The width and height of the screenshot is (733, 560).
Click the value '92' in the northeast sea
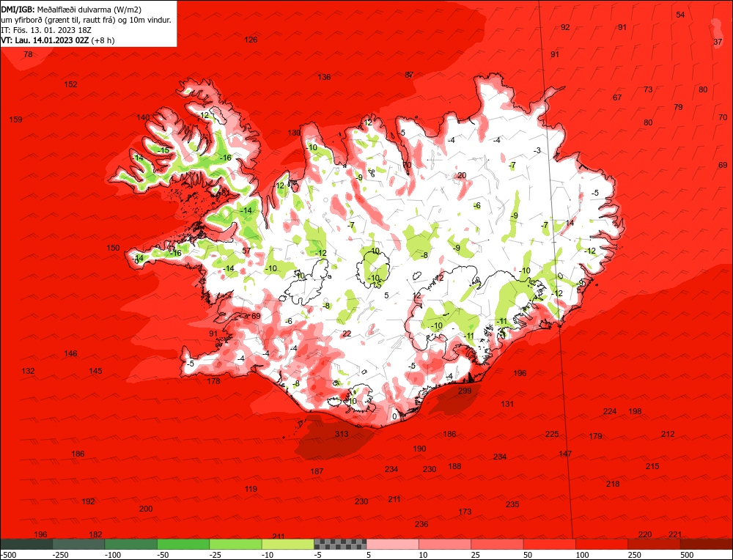tap(565, 28)
